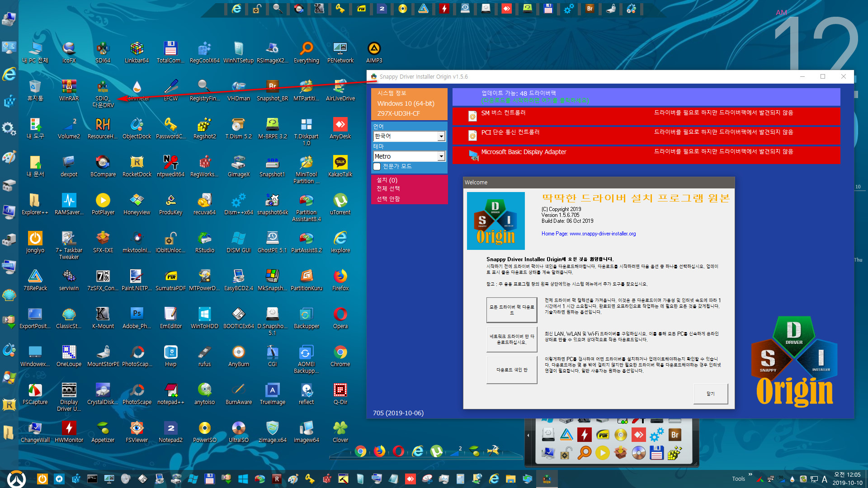Click the taskbar clock showing 12:05
The image size is (868, 488).
pyautogui.click(x=848, y=479)
